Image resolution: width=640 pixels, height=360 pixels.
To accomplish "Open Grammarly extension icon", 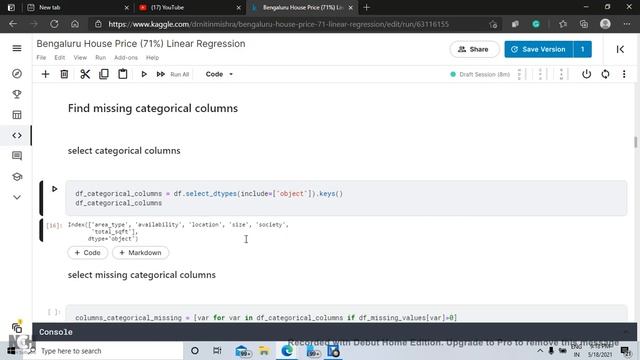I will 536,24.
